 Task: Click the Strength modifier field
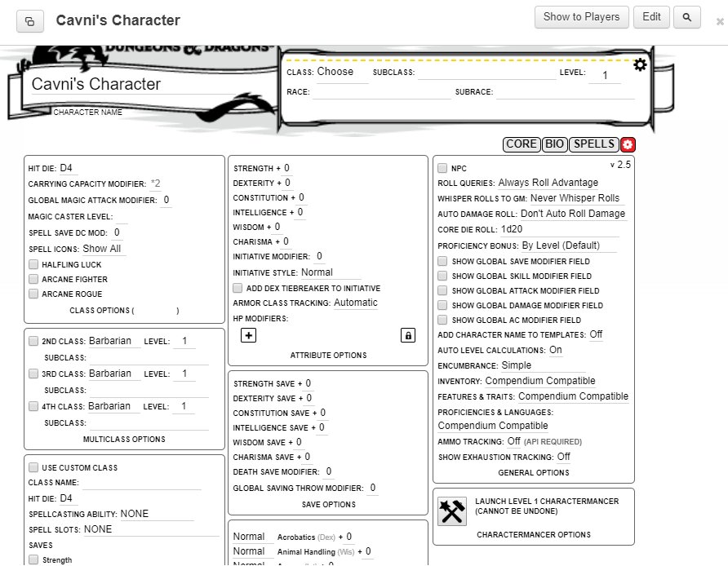pos(287,168)
